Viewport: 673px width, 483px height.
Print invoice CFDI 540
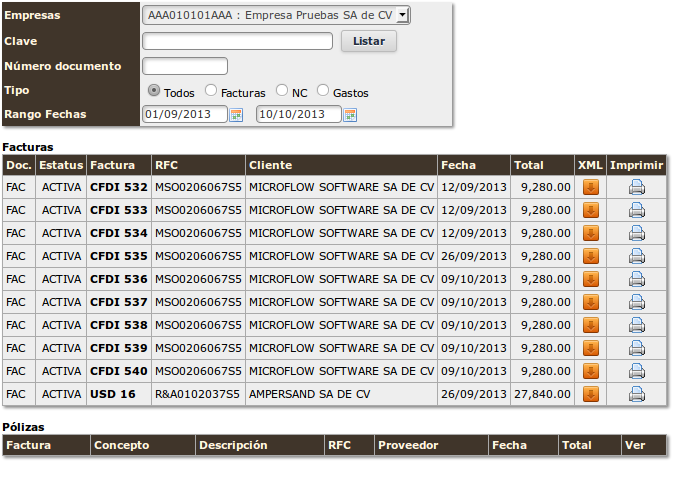coord(637,371)
